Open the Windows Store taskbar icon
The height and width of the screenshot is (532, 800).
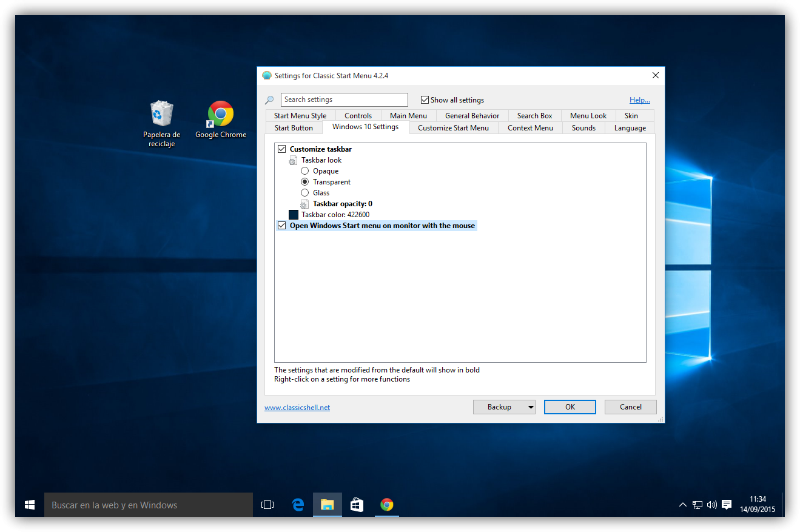[357, 505]
